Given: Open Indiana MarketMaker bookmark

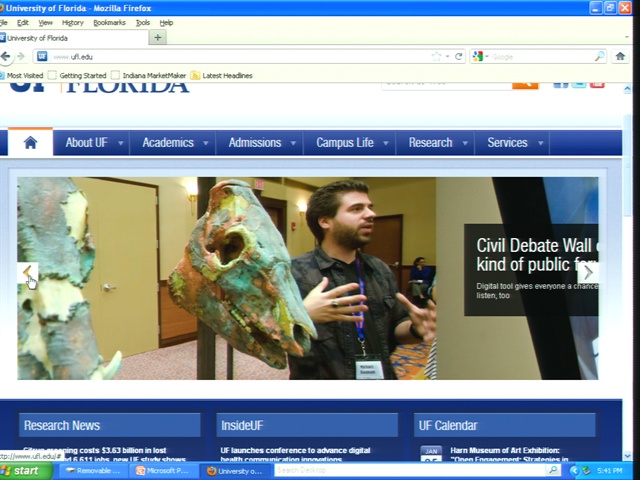Looking at the screenshot, I should [x=149, y=76].
